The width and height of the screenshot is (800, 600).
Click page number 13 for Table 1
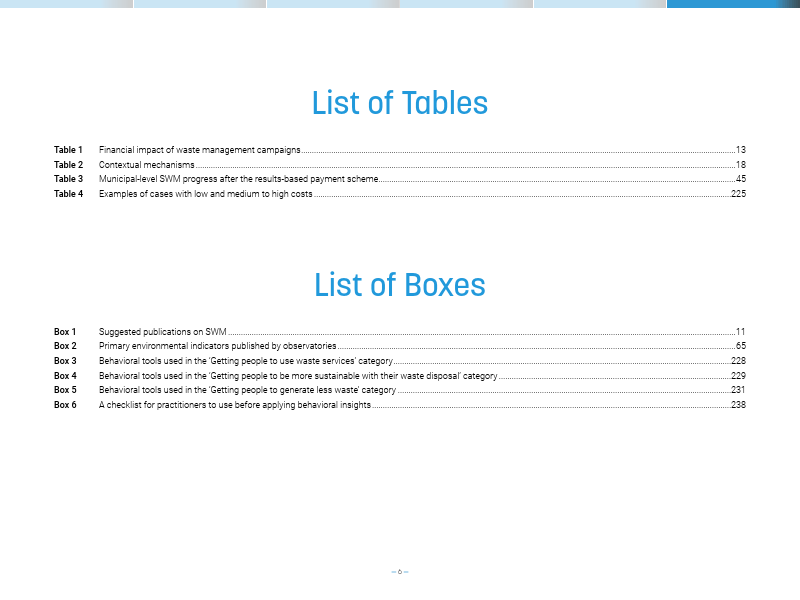click(740, 149)
